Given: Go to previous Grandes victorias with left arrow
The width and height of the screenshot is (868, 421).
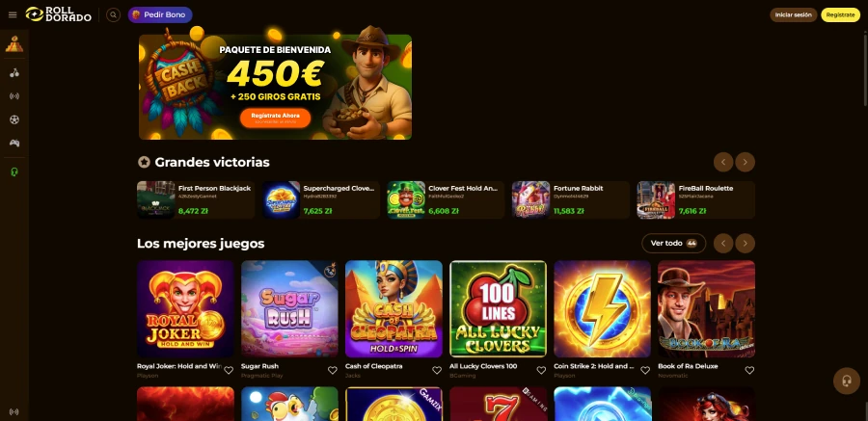Looking at the screenshot, I should click(723, 162).
